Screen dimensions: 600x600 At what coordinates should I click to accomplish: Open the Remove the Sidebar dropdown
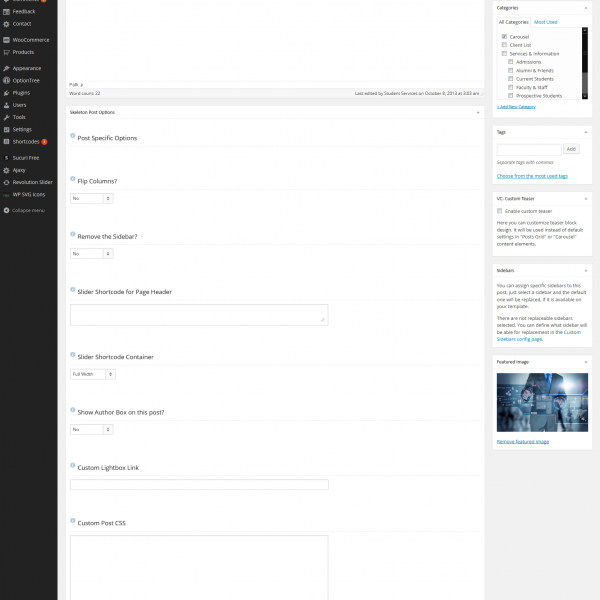tap(91, 254)
